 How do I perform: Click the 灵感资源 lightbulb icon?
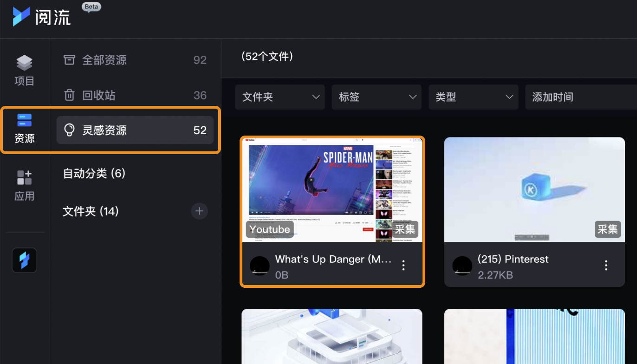[69, 130]
